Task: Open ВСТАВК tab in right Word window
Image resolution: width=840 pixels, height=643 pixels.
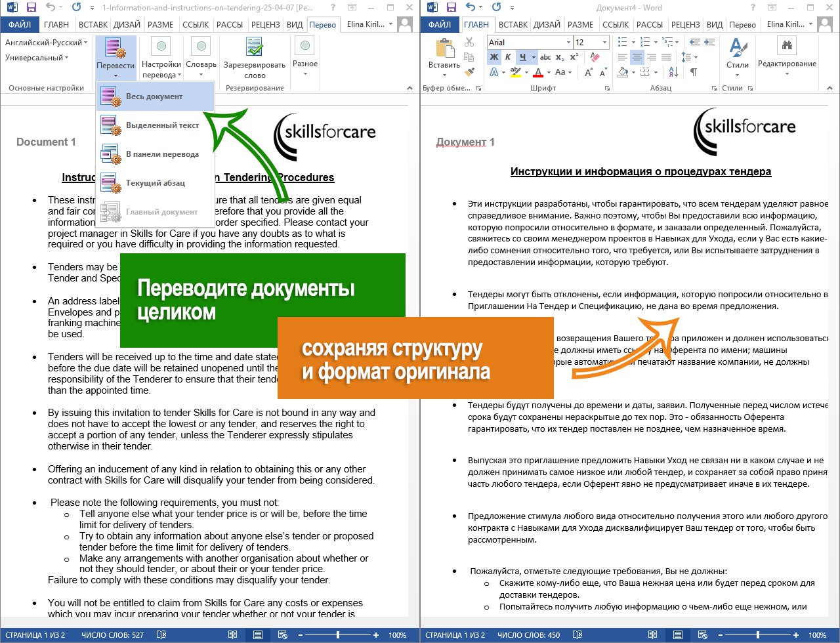Action: (x=513, y=25)
